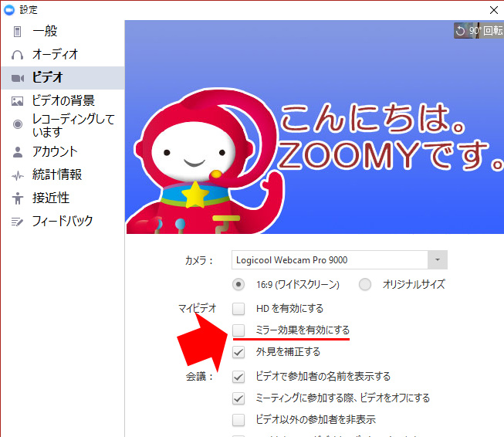Select the オリジナルサイズ radio button

click(365, 284)
